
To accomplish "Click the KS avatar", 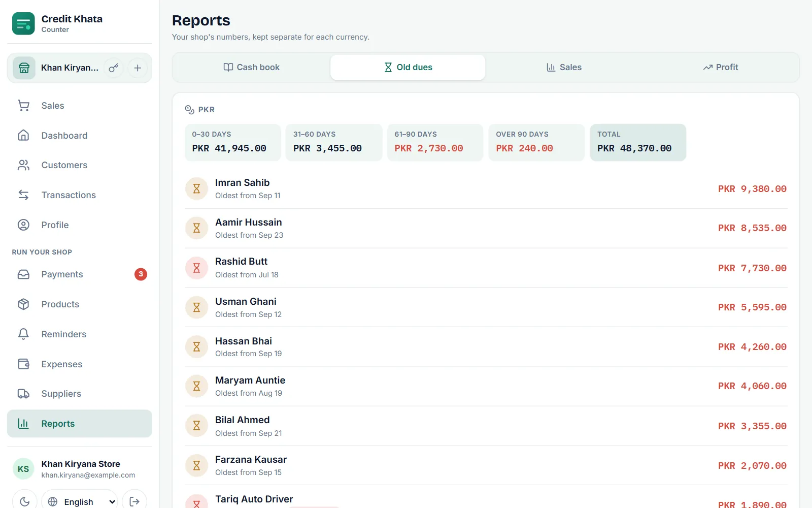I will 23,469.
